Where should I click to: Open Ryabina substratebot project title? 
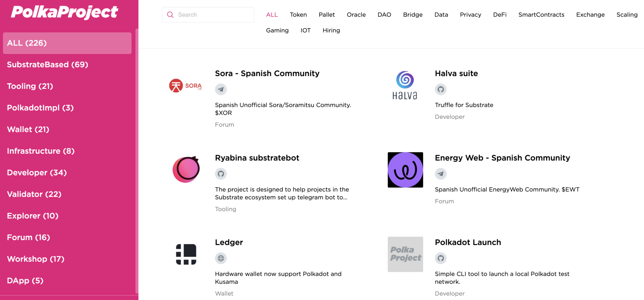pyautogui.click(x=257, y=158)
